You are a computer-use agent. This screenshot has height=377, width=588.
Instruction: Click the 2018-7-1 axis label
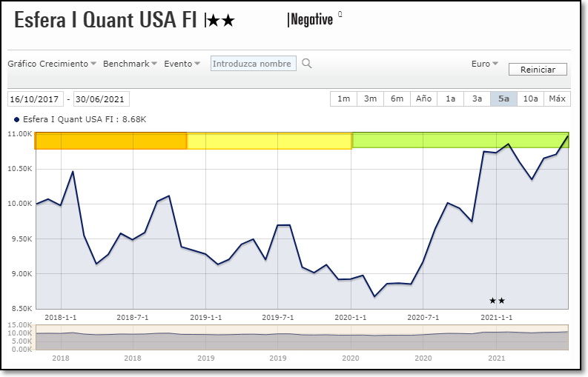click(x=133, y=318)
